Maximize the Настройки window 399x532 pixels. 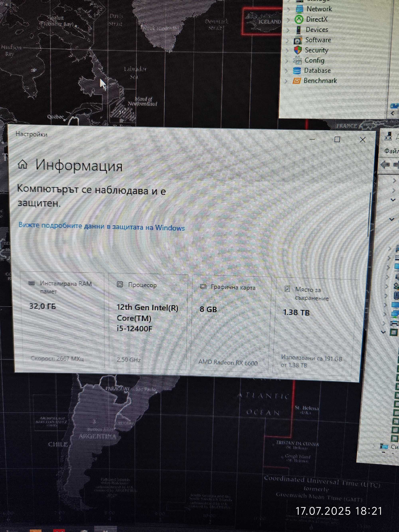[337, 139]
